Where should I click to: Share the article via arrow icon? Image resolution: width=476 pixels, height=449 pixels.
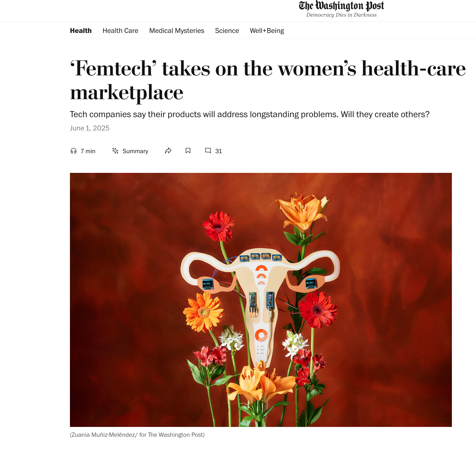(168, 151)
